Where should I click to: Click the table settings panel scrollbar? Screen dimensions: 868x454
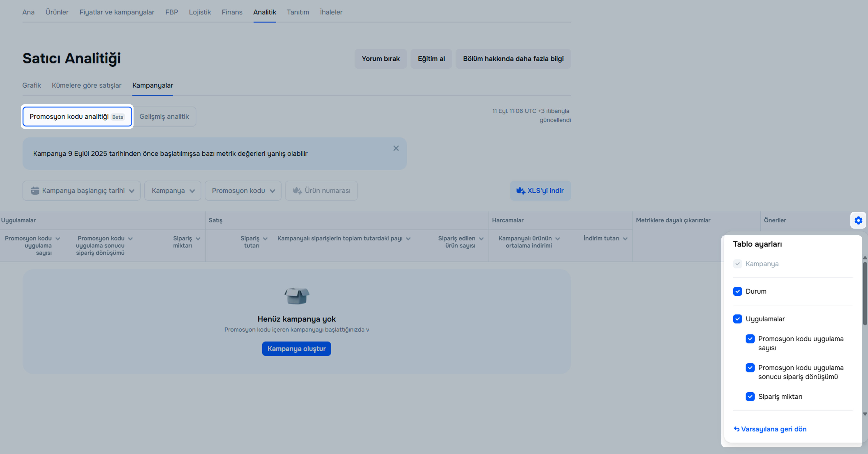[865, 293]
